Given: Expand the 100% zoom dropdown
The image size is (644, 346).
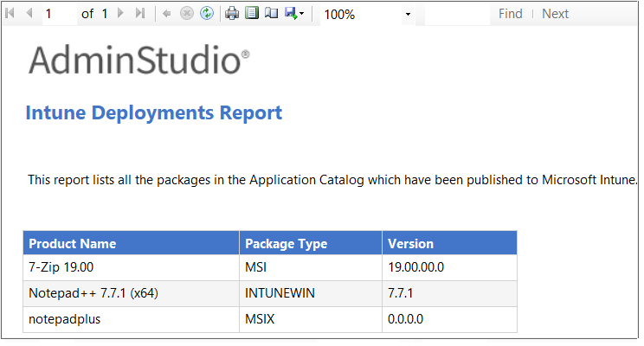Looking at the screenshot, I should pyautogui.click(x=408, y=15).
